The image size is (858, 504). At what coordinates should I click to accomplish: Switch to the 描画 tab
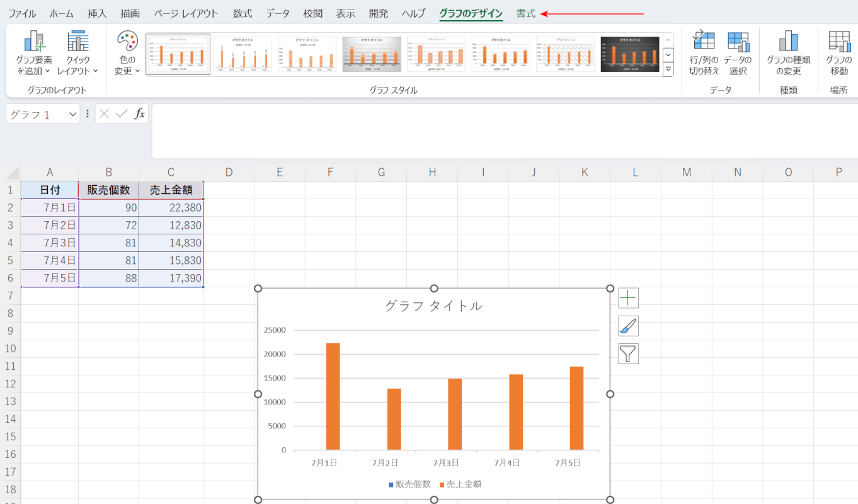pos(130,13)
